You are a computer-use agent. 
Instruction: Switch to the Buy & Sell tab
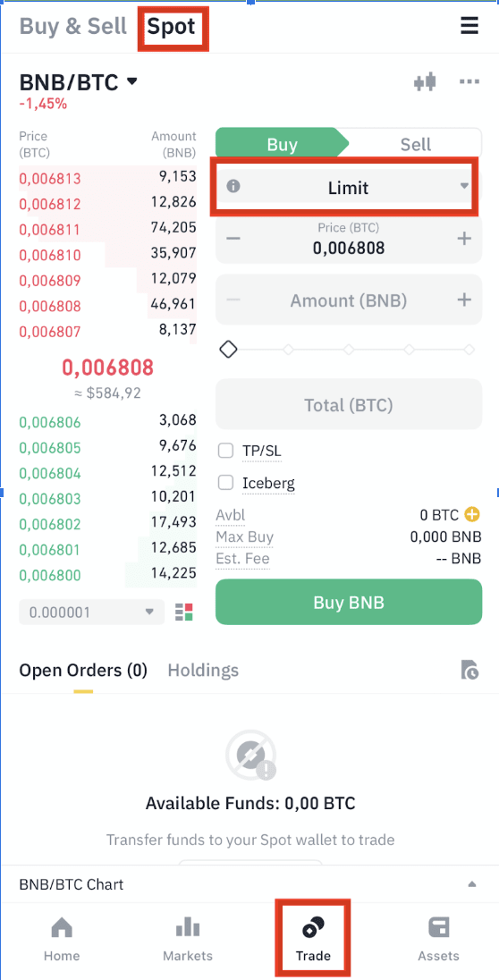coord(73,26)
